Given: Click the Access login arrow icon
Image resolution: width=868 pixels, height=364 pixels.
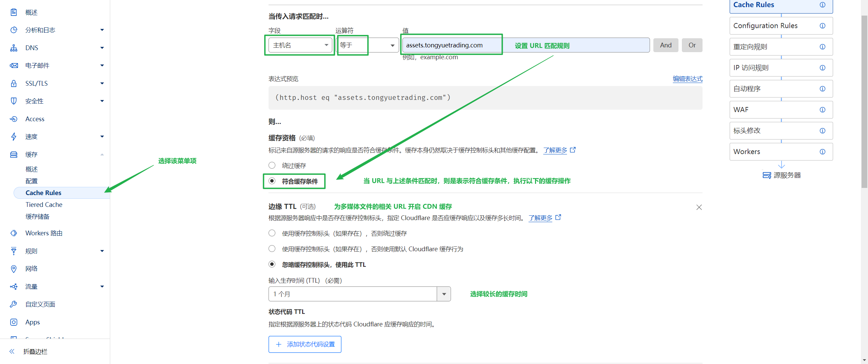Looking at the screenshot, I should (x=14, y=119).
